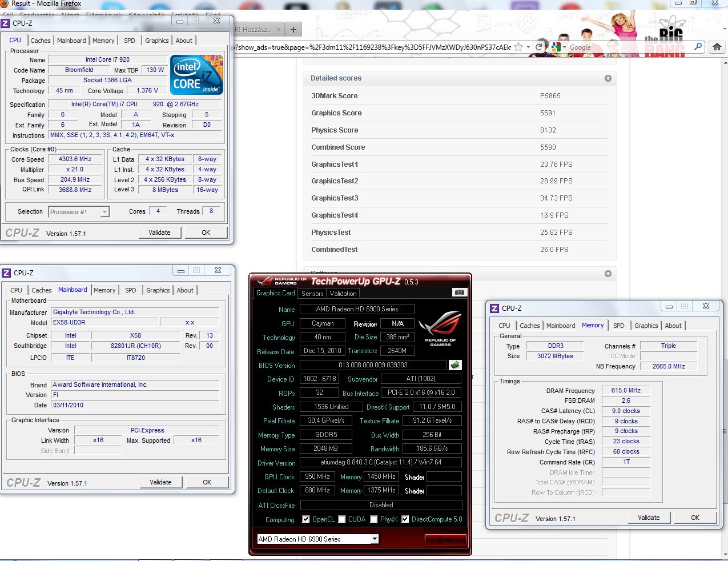This screenshot has width=728, height=561.
Task: Click the Close button in GPU-Z
Action: (x=445, y=540)
